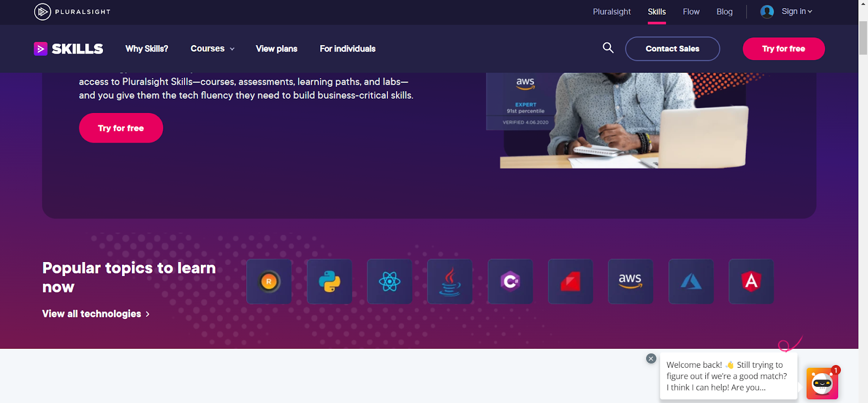The width and height of the screenshot is (868, 403).
Task: Click the Popular topics to learn now heading
Action: tap(129, 277)
